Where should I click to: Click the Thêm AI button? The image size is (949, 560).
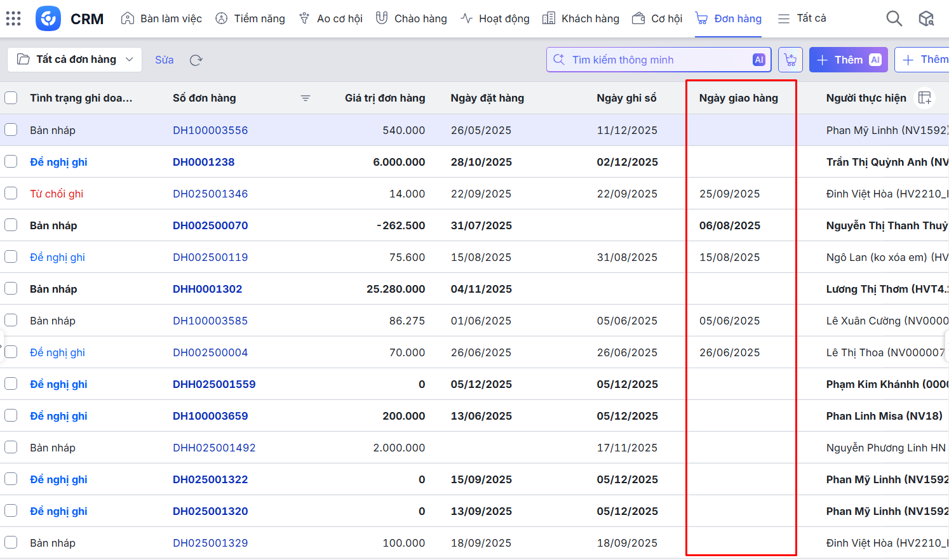tap(848, 60)
